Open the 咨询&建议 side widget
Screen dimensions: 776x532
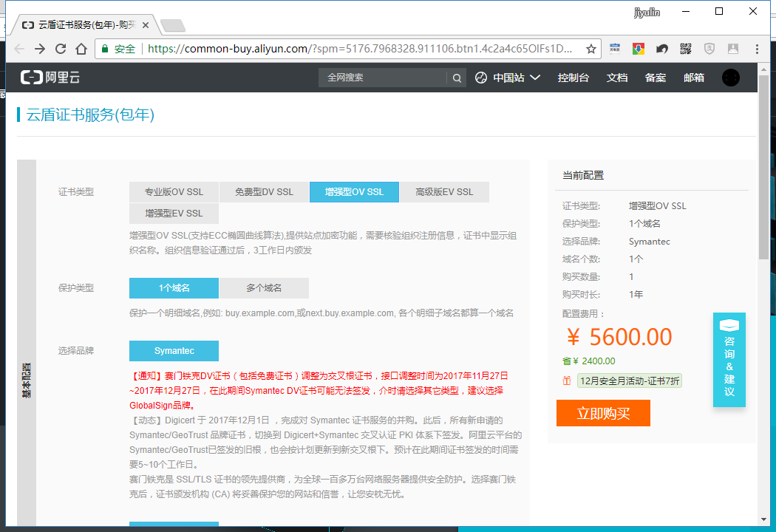729,360
